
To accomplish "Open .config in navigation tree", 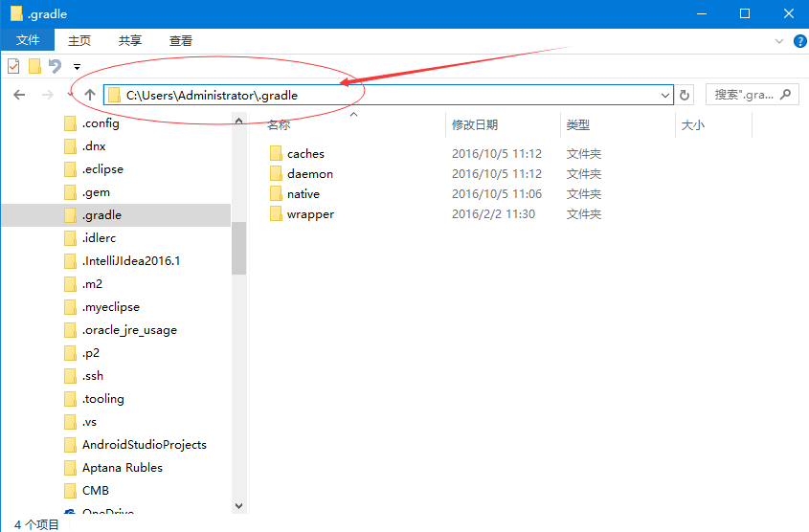I will (101, 123).
